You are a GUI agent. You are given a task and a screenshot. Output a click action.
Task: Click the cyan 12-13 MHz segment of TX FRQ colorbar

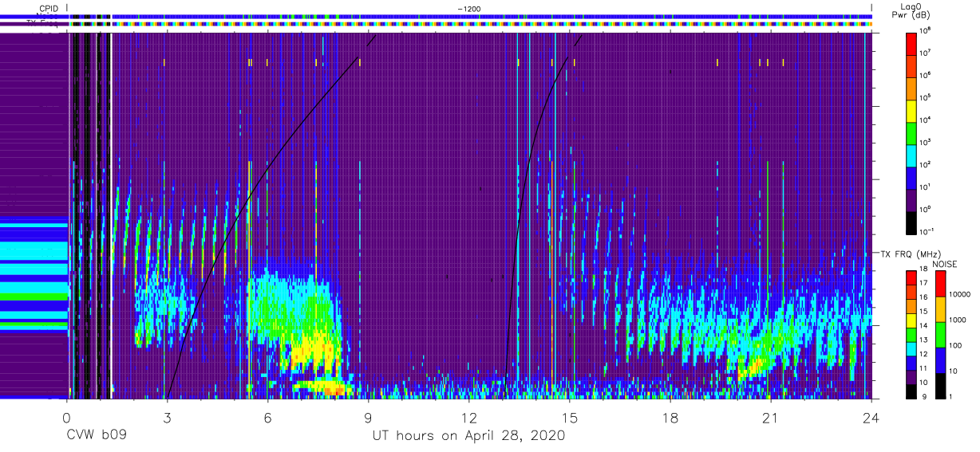tap(912, 349)
